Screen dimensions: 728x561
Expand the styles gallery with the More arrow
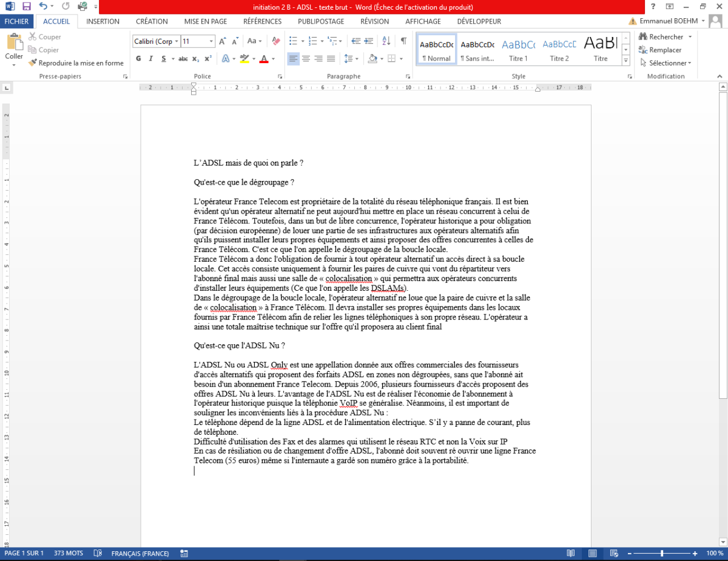pyautogui.click(x=627, y=61)
